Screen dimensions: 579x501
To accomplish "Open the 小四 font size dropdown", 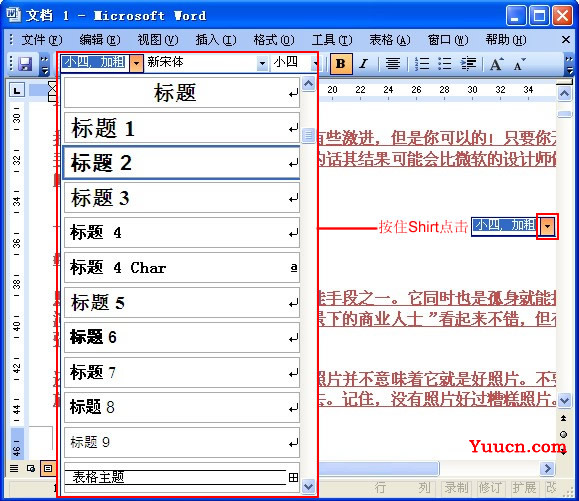I will pos(315,64).
